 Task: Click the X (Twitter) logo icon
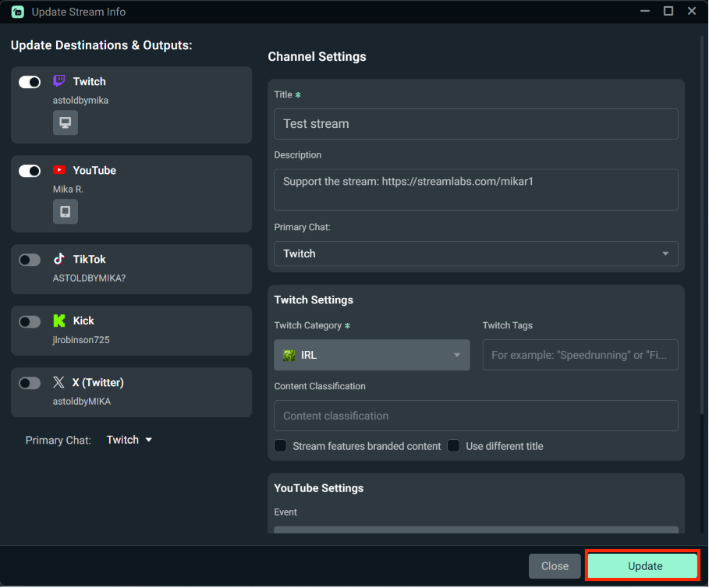[58, 382]
